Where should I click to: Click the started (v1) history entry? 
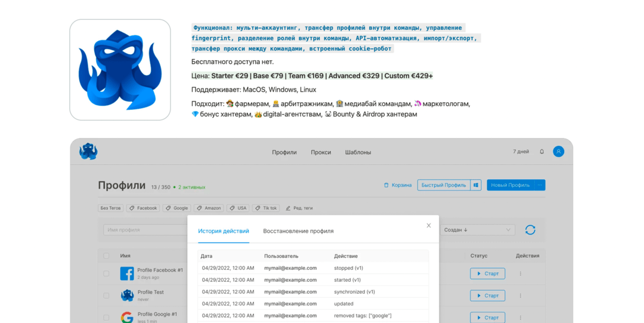point(348,280)
